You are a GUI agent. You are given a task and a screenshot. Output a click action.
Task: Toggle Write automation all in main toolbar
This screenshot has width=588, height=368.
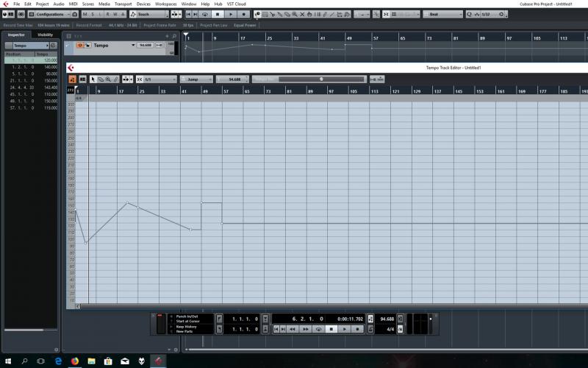click(115, 14)
